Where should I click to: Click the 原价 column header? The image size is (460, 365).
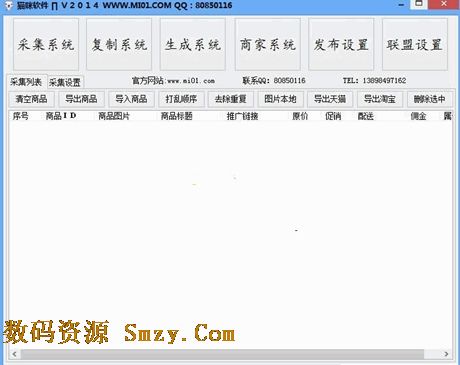pos(300,116)
